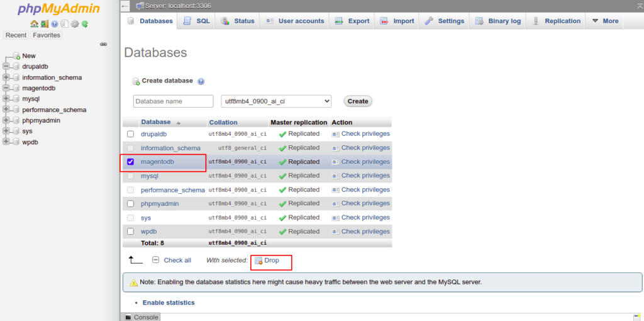Image resolution: width=644 pixels, height=321 pixels.
Task: Sort by the Collation column header
Action: pos(223,123)
